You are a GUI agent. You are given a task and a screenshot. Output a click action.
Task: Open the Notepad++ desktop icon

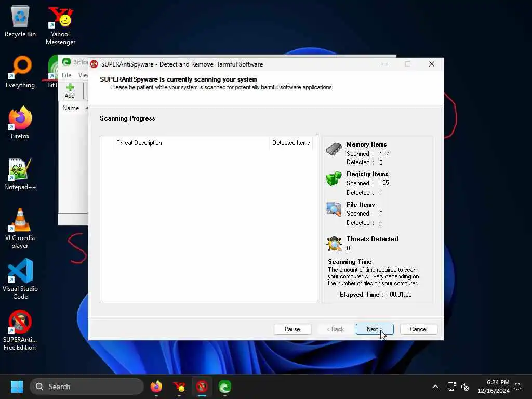(20, 174)
